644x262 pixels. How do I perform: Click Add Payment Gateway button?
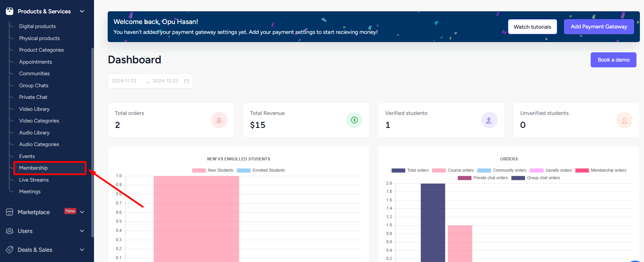click(599, 27)
